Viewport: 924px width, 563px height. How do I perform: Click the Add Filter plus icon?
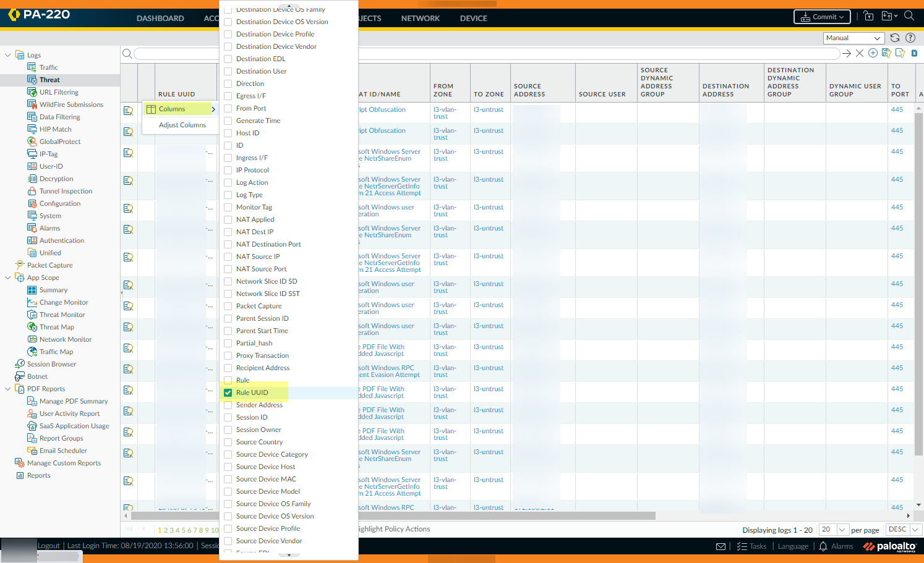tap(873, 53)
